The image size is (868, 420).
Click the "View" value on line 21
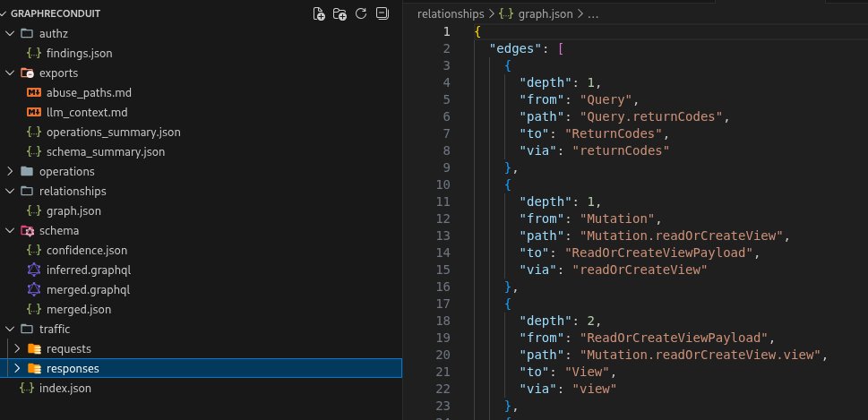587,372
